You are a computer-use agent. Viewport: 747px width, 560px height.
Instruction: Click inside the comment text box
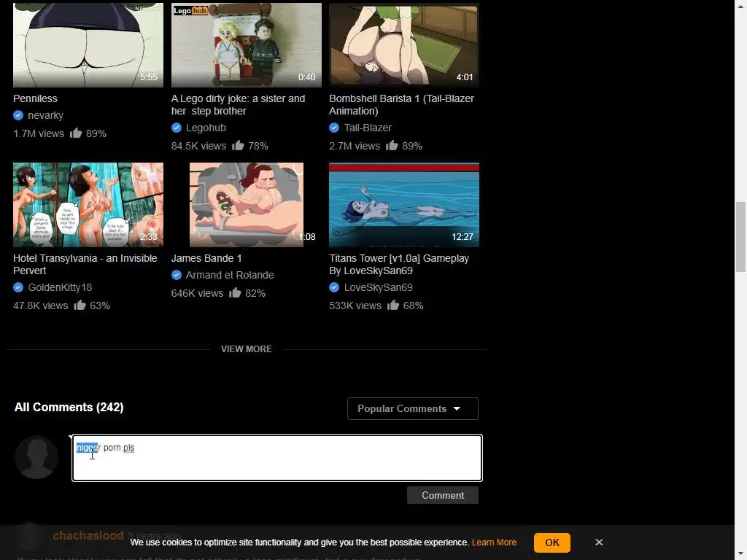click(x=276, y=458)
